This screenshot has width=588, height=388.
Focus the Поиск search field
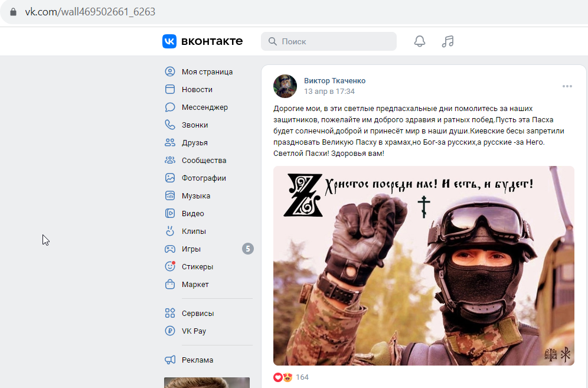329,41
